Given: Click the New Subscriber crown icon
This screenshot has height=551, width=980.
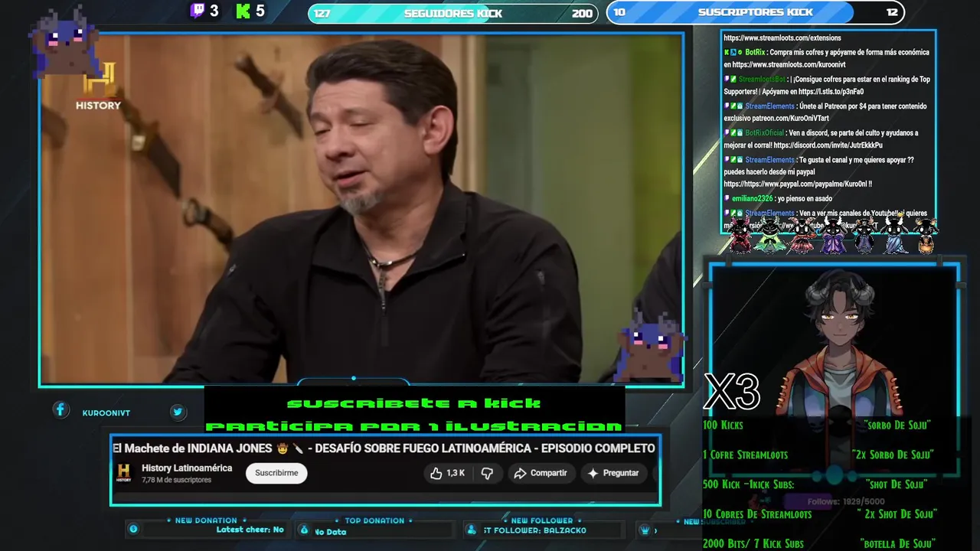Looking at the screenshot, I should coord(645,530).
